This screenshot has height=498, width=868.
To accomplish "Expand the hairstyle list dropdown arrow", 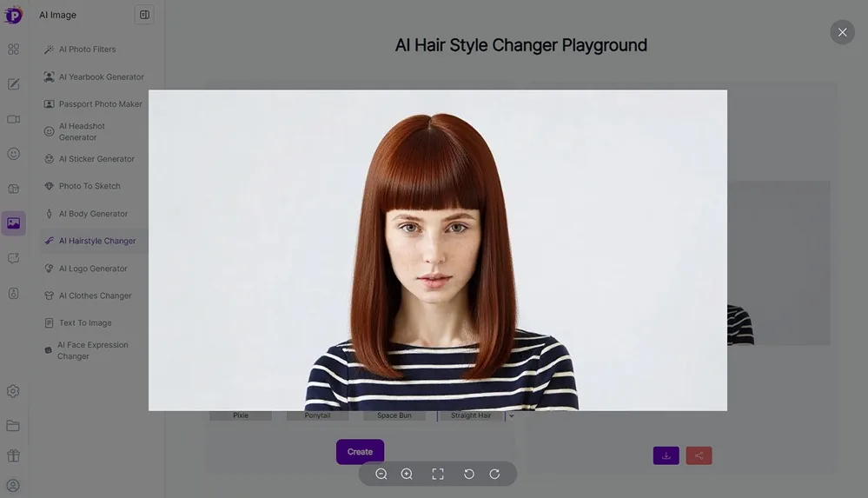I will coord(511,416).
